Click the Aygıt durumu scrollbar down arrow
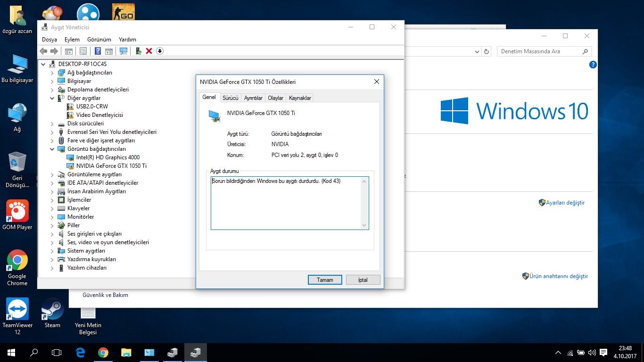Viewport: 644px width, 362px height. pyautogui.click(x=364, y=225)
